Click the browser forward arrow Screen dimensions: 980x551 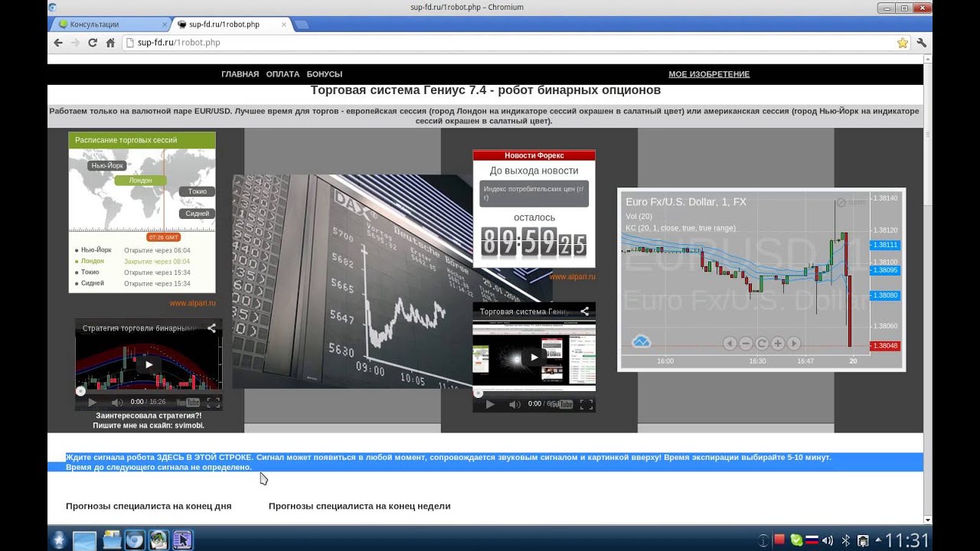75,43
